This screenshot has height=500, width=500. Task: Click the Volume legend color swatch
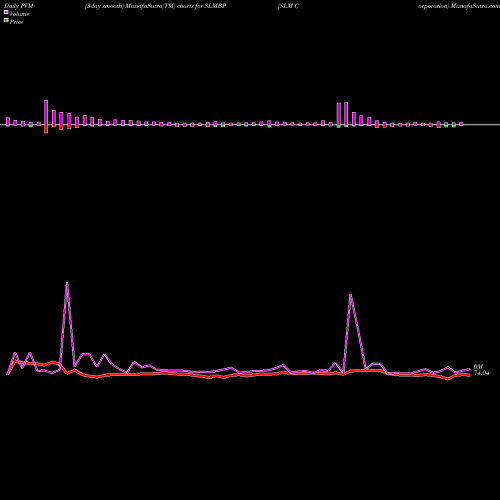pyautogui.click(x=6, y=13)
